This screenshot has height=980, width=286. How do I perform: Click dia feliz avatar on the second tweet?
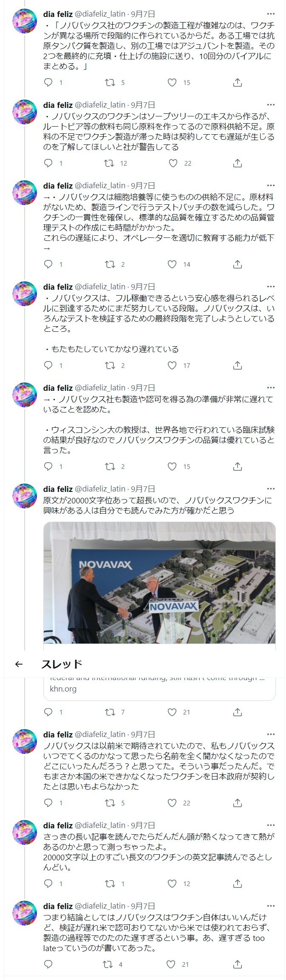pos(25,112)
